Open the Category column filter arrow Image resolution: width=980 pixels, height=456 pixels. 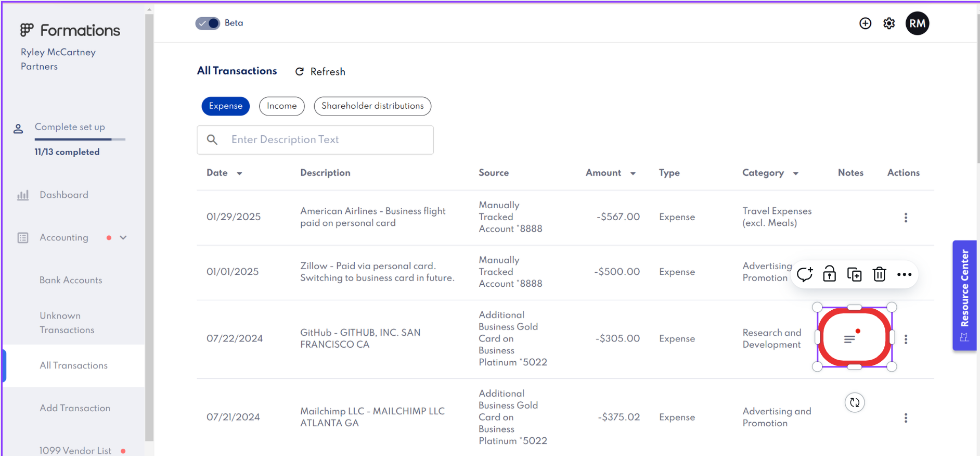[x=795, y=173]
